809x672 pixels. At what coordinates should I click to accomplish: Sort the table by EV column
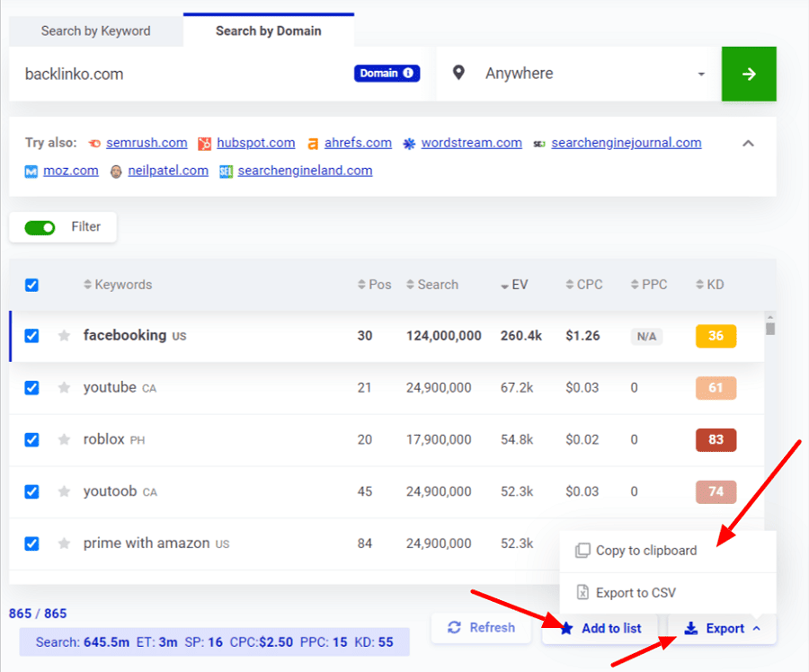(x=514, y=285)
